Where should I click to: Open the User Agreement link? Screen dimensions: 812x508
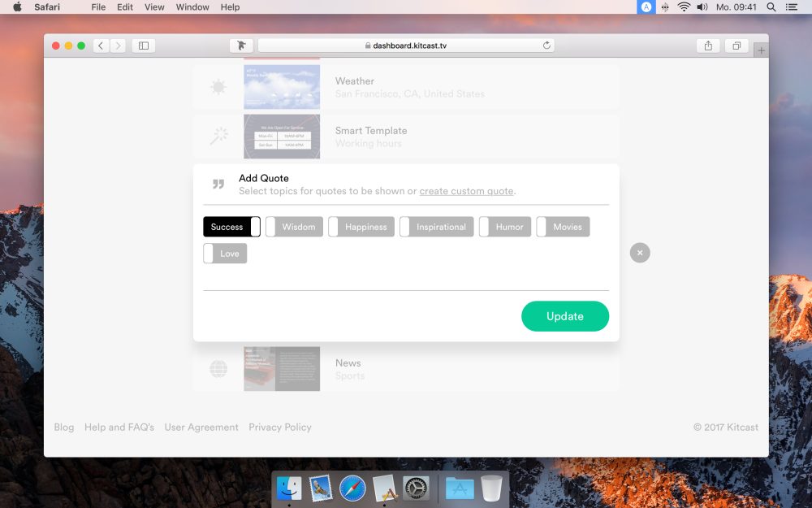coord(201,428)
